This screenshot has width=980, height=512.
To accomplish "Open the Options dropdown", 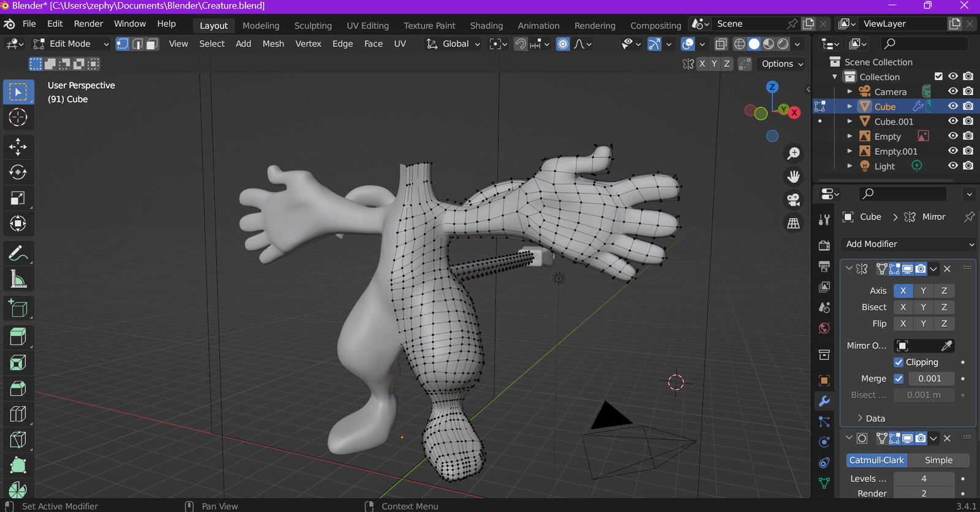I will coord(782,64).
